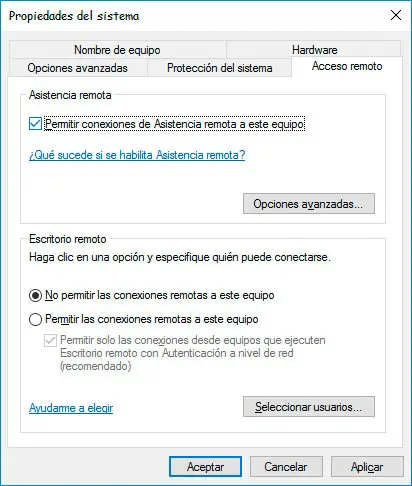Apply changes with the Aplicar button
412x486 pixels.
coord(367,467)
